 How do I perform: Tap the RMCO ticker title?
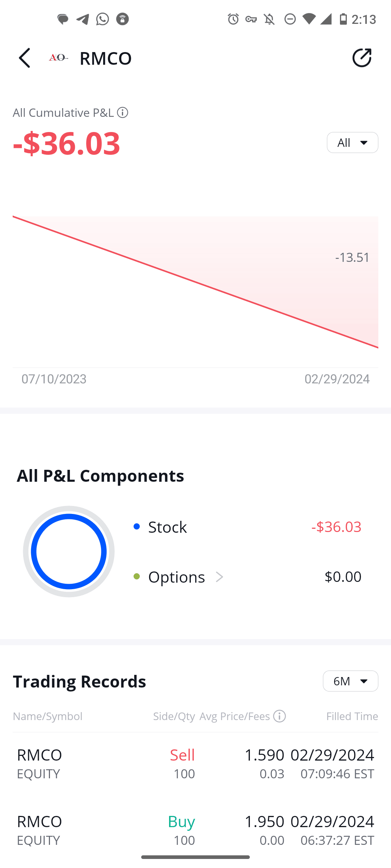(x=105, y=58)
